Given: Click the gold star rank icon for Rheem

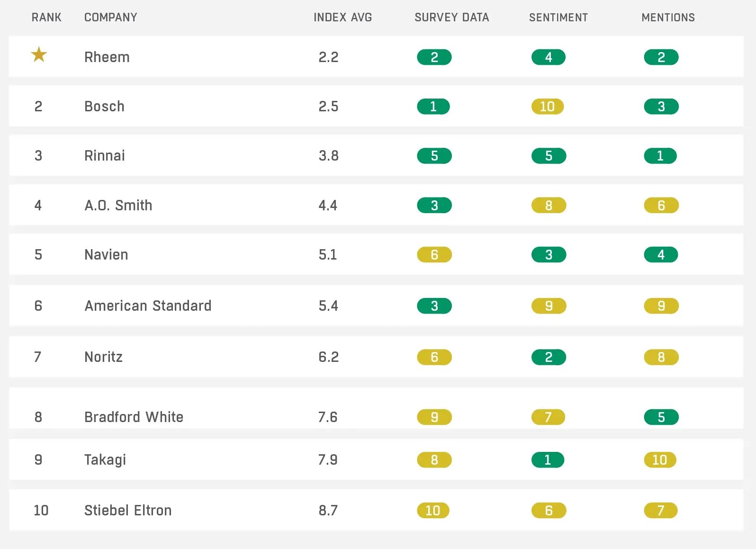Looking at the screenshot, I should click(x=39, y=55).
